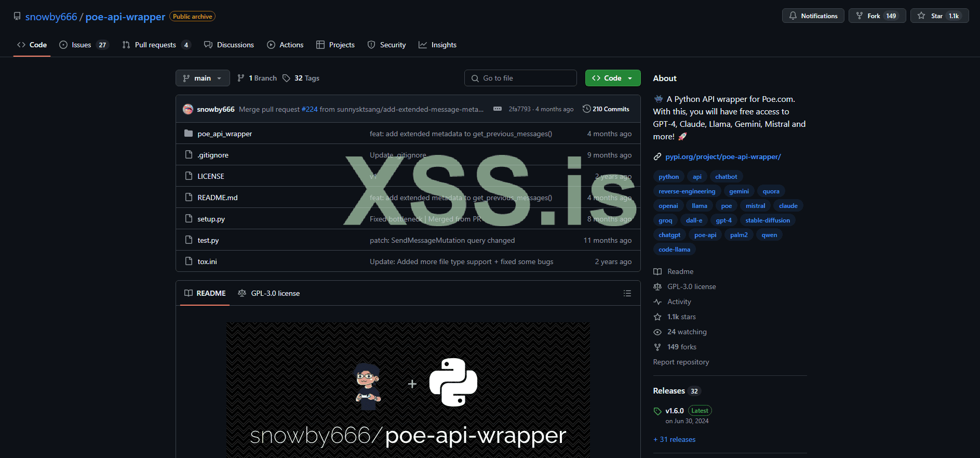Viewport: 980px width, 458px height.
Task: View the 32 Tags list
Action: [301, 78]
